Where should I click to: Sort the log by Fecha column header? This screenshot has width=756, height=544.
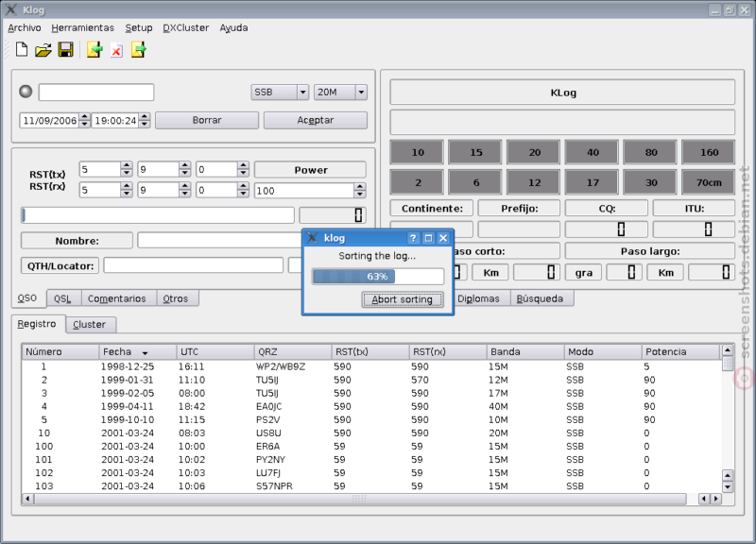point(137,351)
